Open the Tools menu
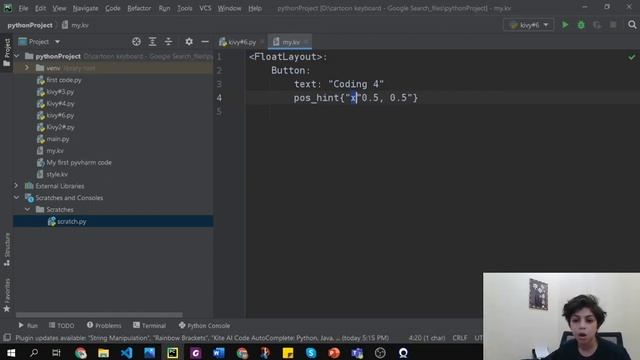Viewport: 640px width, 360px height. pos(184,8)
